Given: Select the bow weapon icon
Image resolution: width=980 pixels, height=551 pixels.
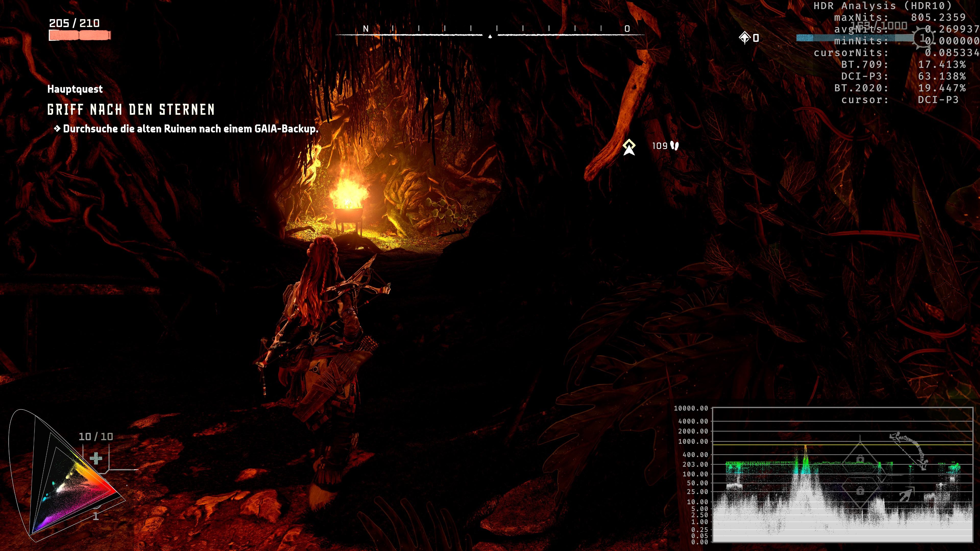Looking at the screenshot, I should pos(909,451).
